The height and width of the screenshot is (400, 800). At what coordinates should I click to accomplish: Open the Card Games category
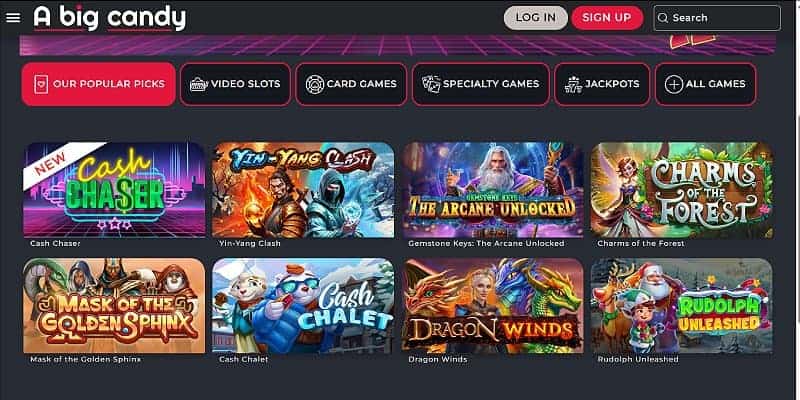coord(352,84)
